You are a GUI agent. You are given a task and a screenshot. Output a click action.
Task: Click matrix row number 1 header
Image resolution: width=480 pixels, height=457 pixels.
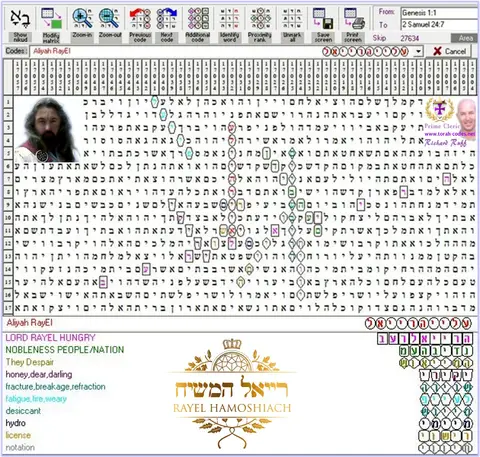tap(8, 102)
